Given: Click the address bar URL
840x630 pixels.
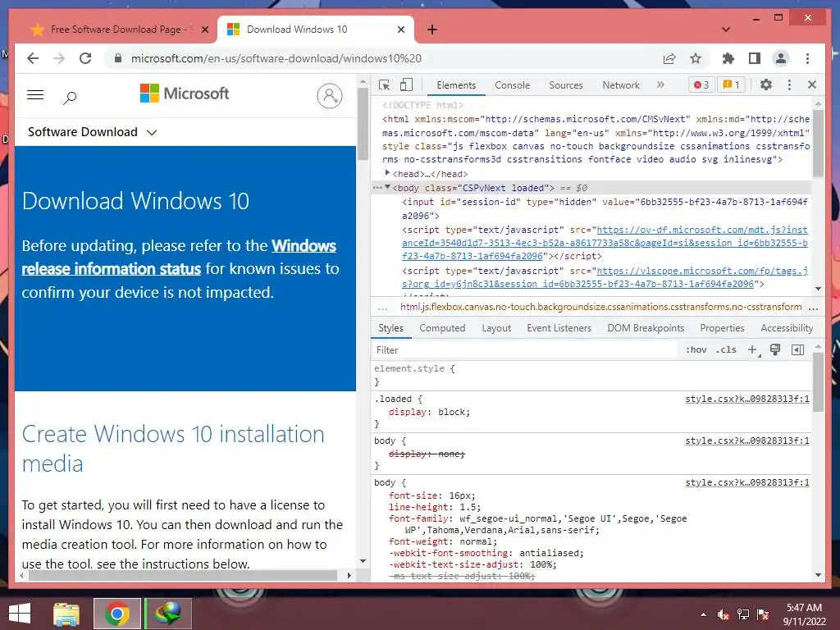Looking at the screenshot, I should tap(276, 58).
